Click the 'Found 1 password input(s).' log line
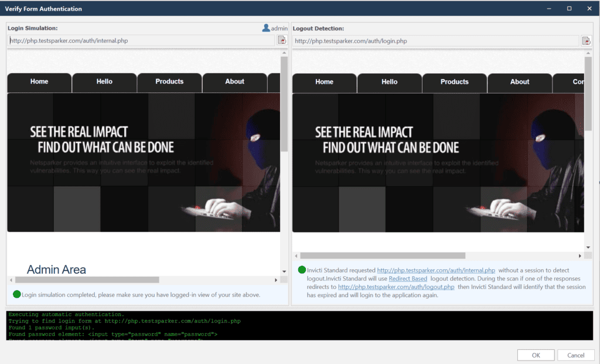The height and width of the screenshot is (364, 600). click(x=52, y=327)
